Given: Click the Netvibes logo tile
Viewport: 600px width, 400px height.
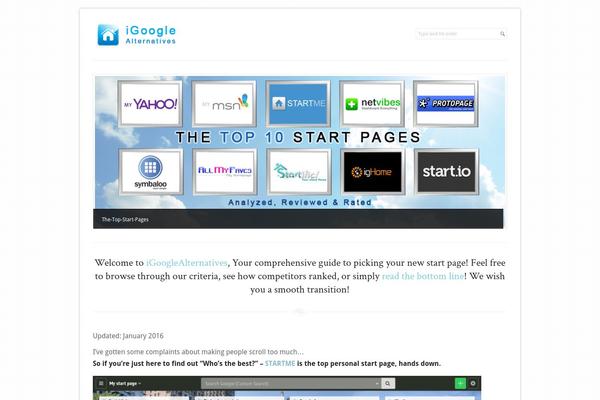Looking at the screenshot, I should [372, 103].
